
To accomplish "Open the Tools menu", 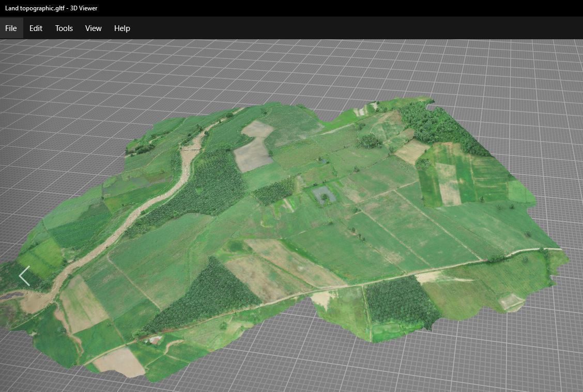I will [x=64, y=28].
